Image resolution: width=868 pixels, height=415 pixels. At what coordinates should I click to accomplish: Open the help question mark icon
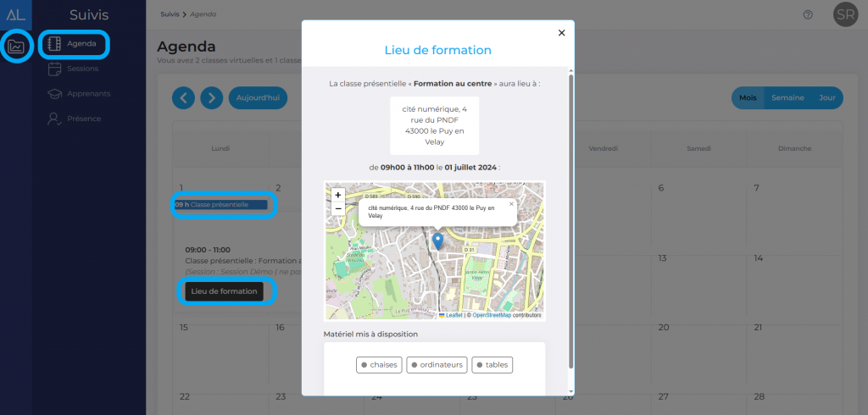click(x=808, y=14)
